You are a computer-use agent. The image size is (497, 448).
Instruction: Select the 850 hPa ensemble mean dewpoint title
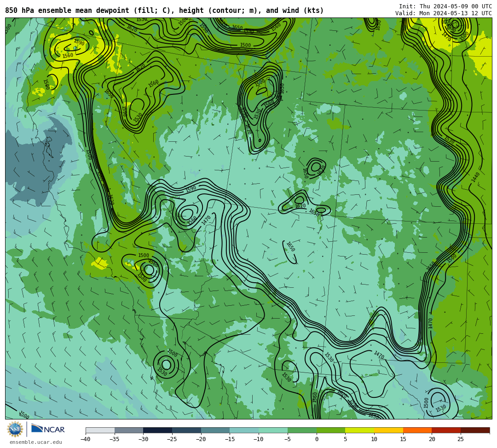click(x=164, y=11)
